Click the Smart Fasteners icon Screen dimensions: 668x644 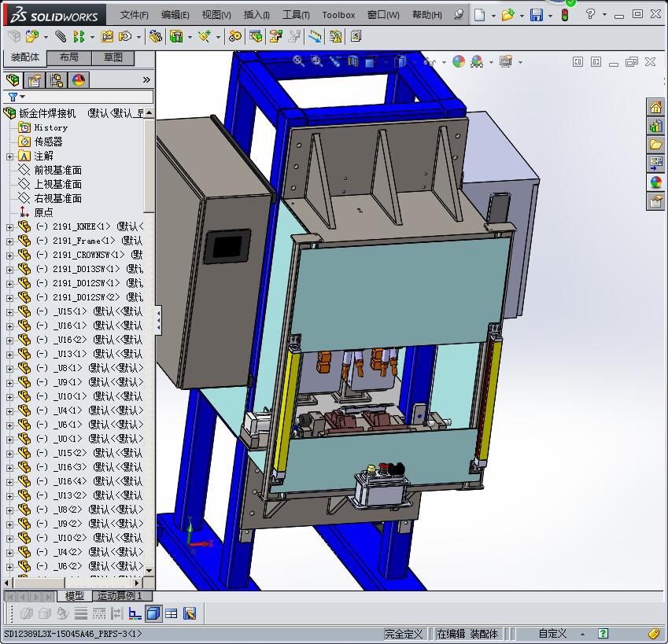click(x=106, y=37)
